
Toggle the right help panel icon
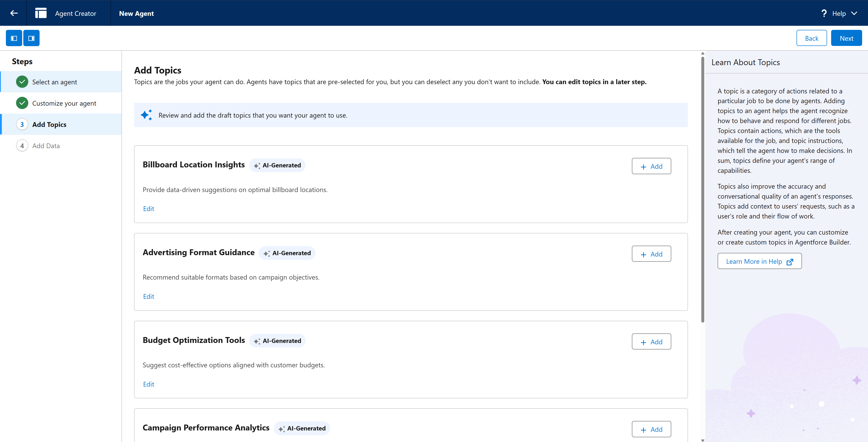pos(31,38)
